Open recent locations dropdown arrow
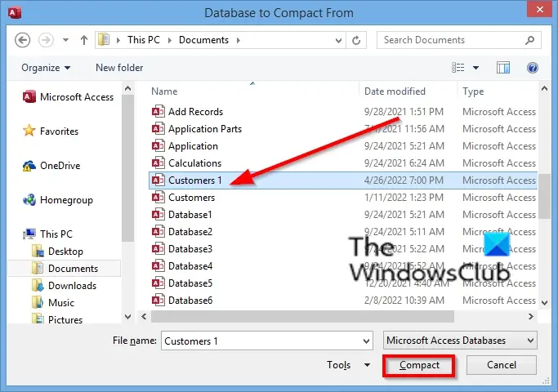This screenshot has width=558, height=392. 66,40
